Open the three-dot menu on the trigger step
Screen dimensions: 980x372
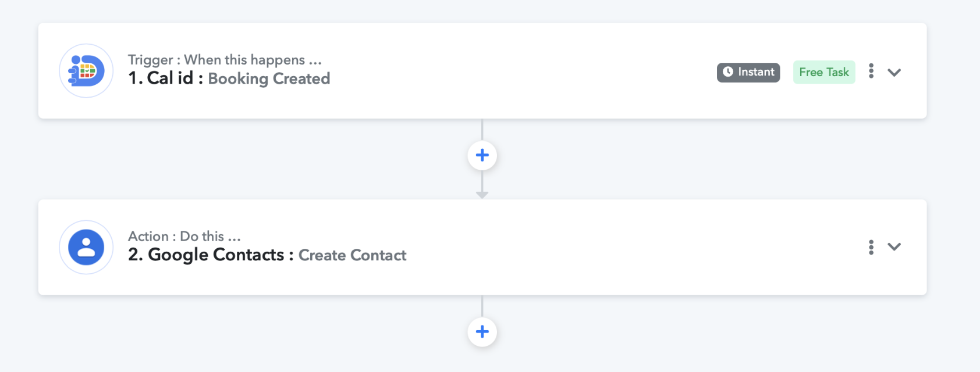click(x=871, y=71)
